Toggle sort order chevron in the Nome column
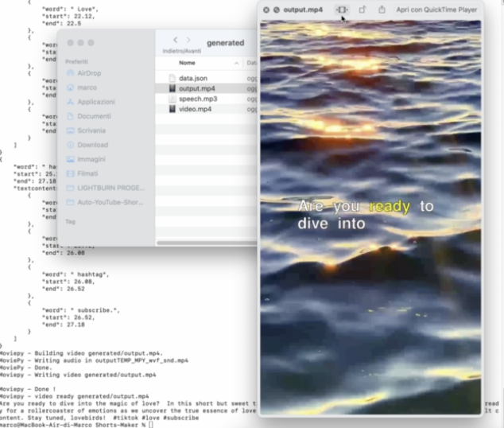 (x=237, y=62)
